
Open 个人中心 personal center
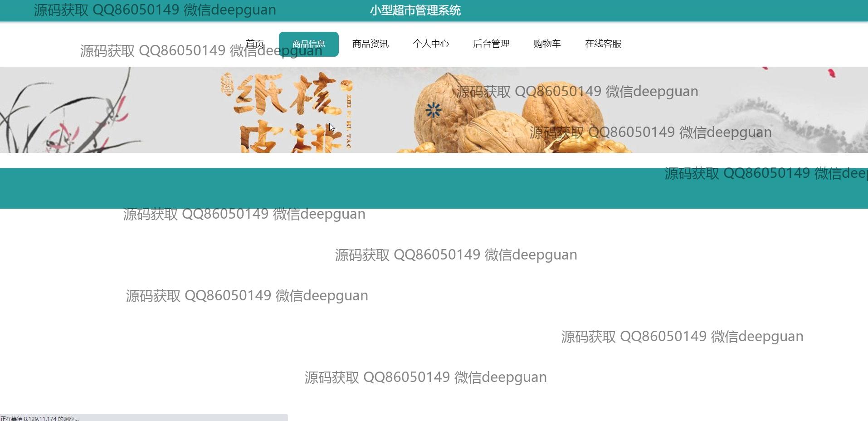click(430, 44)
